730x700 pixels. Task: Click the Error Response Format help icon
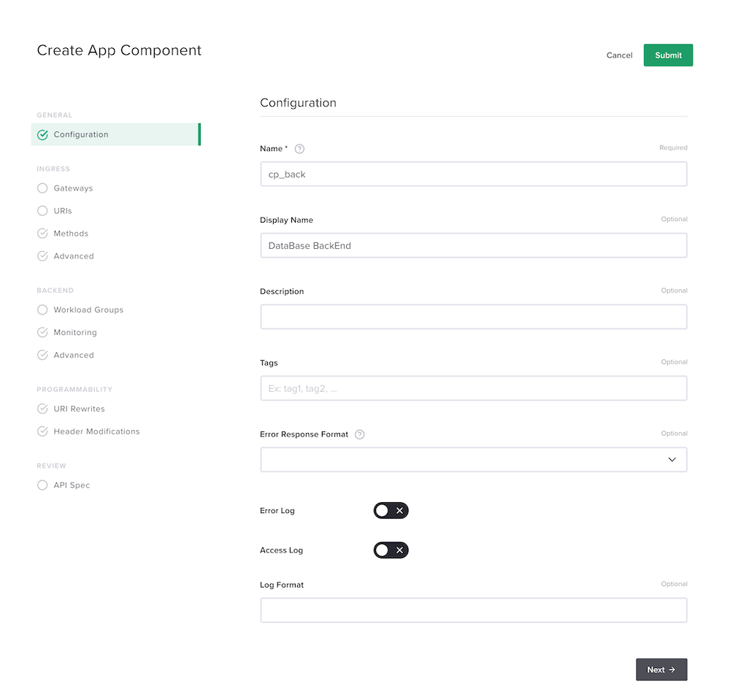359,435
